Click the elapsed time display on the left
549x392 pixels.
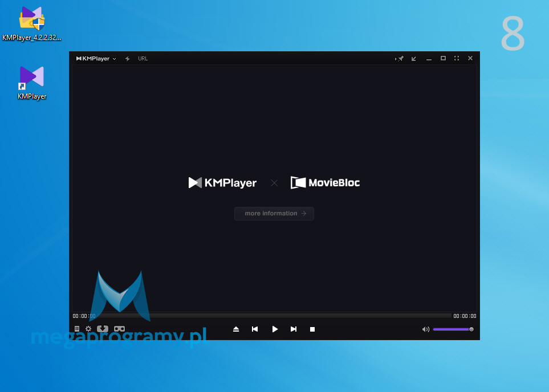(x=84, y=316)
